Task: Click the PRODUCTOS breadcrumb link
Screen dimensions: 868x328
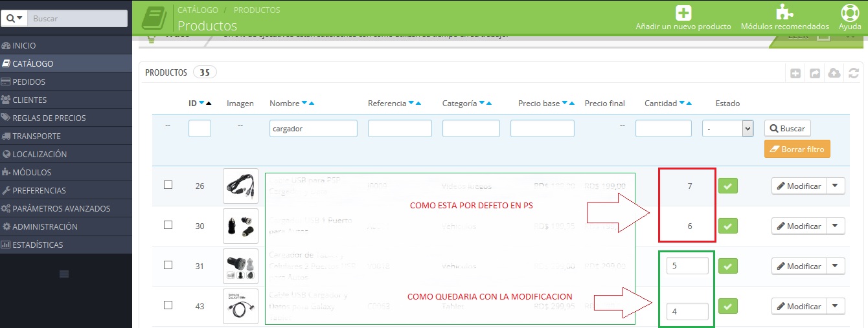Action: [257, 10]
